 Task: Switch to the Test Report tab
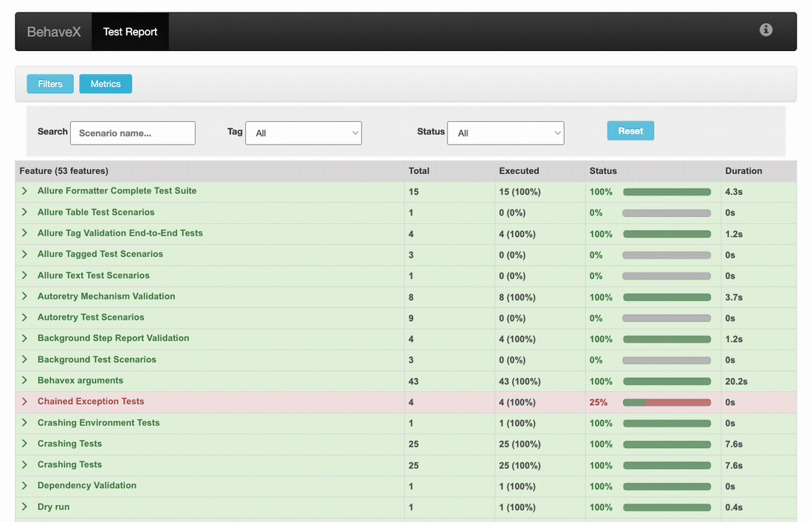[130, 32]
